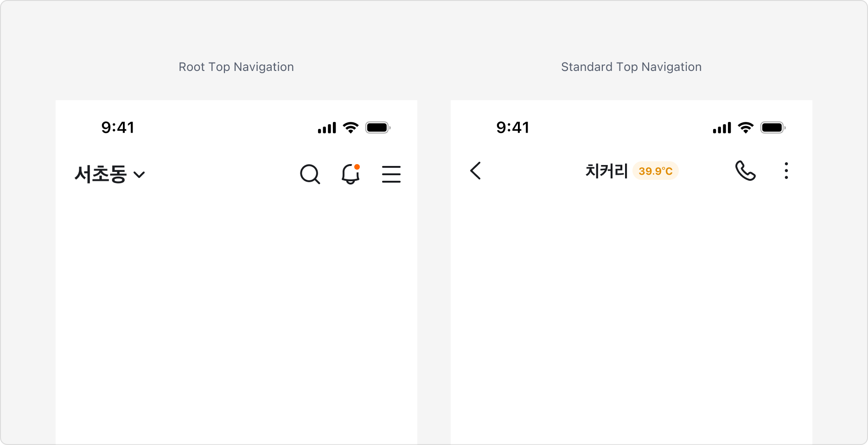Open the search icon on the root navigation
This screenshot has width=868, height=445.
point(310,174)
